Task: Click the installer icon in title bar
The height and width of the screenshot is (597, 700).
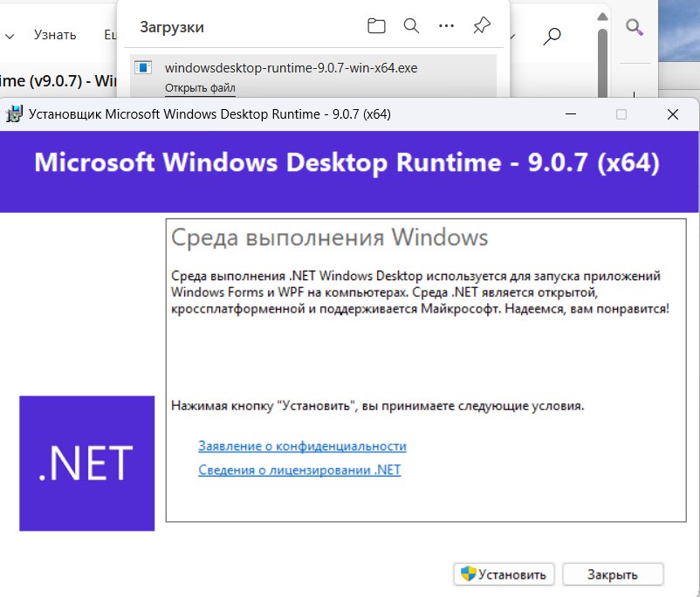Action: pyautogui.click(x=14, y=114)
